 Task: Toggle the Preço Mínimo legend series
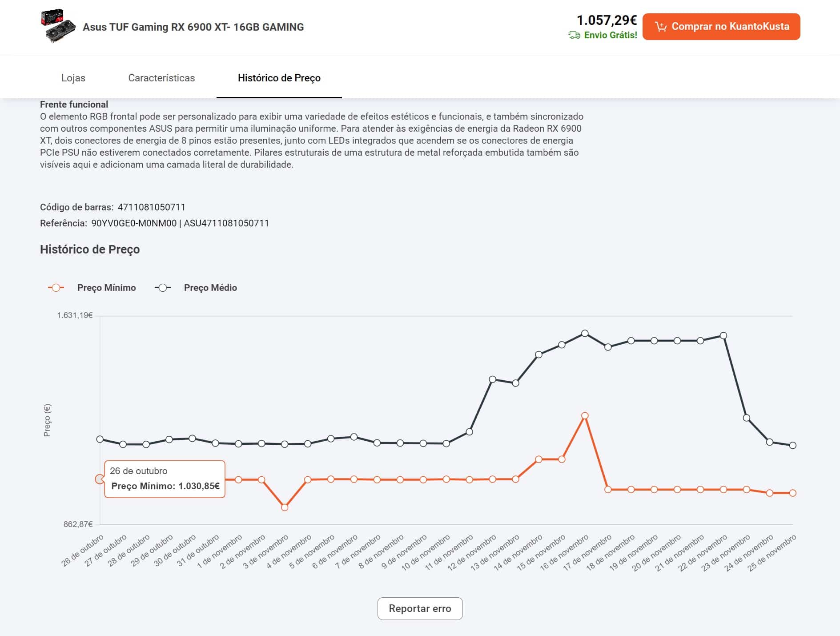click(92, 288)
